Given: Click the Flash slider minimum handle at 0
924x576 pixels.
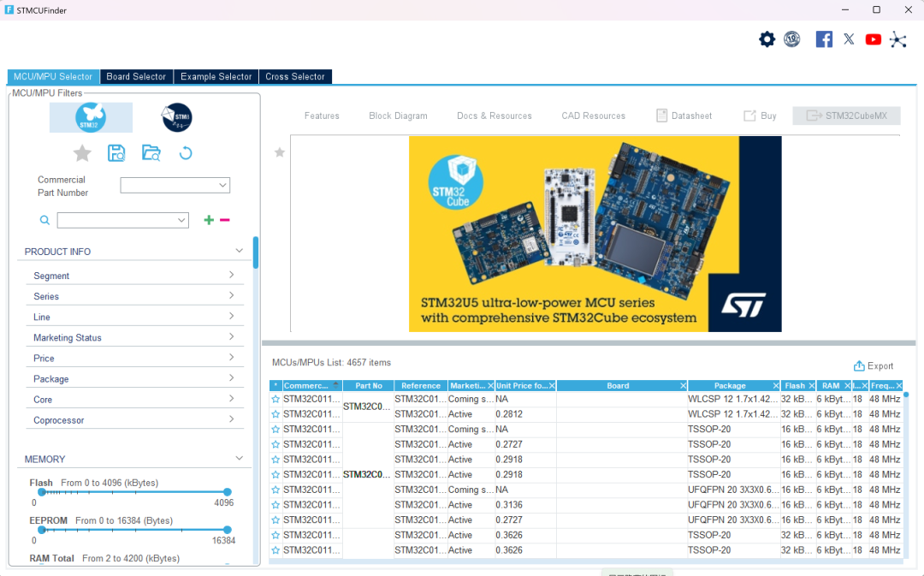Looking at the screenshot, I should point(41,491).
